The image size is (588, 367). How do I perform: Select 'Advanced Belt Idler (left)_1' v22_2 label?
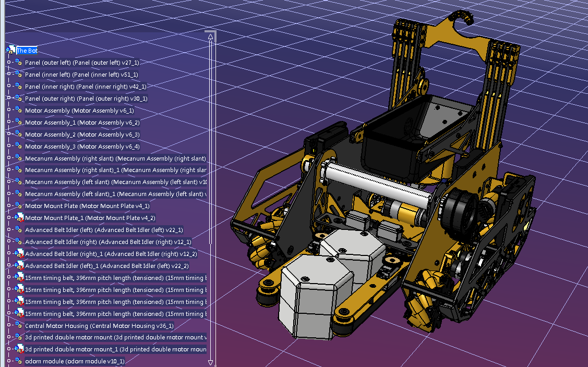coord(107,266)
